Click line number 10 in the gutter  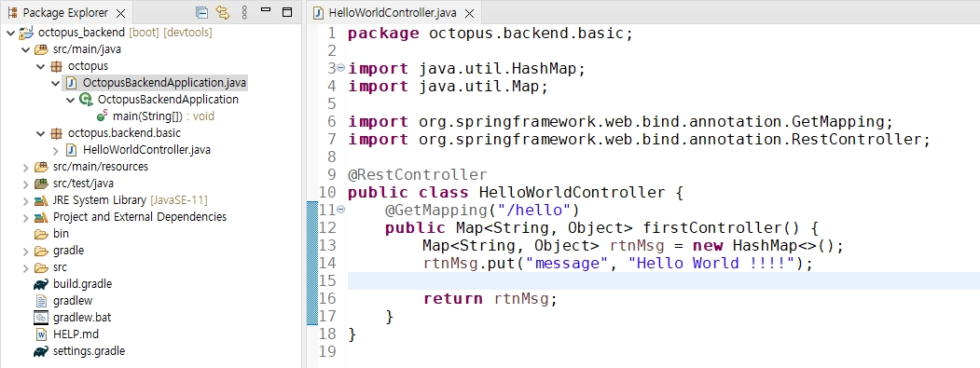[x=327, y=193]
